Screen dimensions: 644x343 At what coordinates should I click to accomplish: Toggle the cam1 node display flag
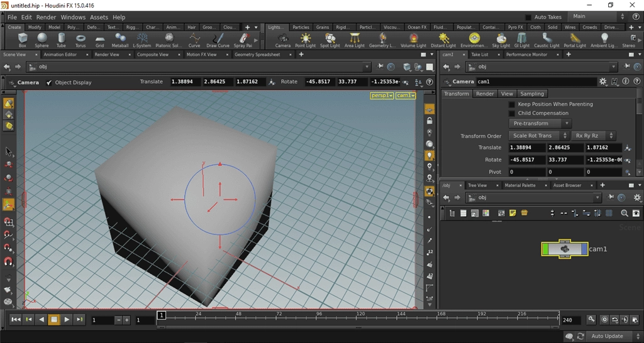[x=584, y=249]
